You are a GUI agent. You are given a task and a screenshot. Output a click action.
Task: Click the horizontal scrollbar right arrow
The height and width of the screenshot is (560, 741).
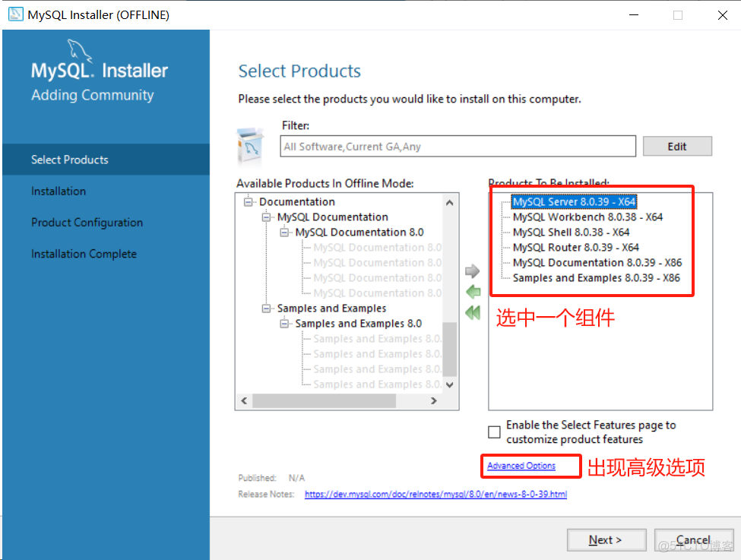click(434, 400)
